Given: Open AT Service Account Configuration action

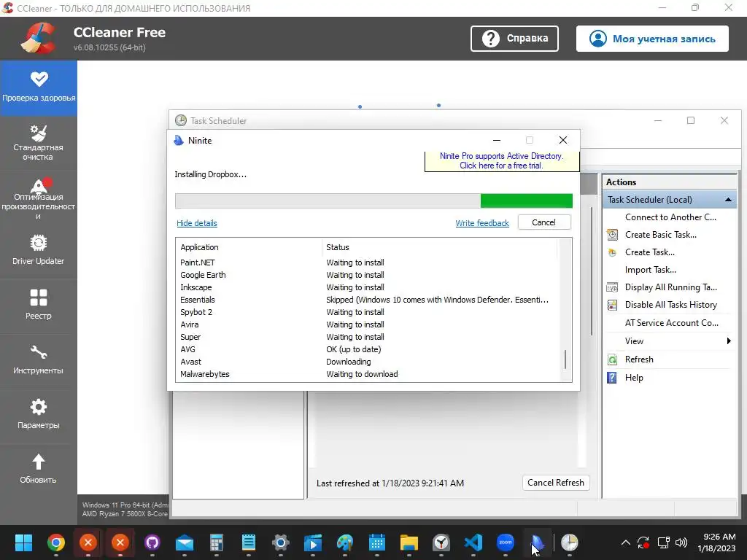Looking at the screenshot, I should (671, 323).
